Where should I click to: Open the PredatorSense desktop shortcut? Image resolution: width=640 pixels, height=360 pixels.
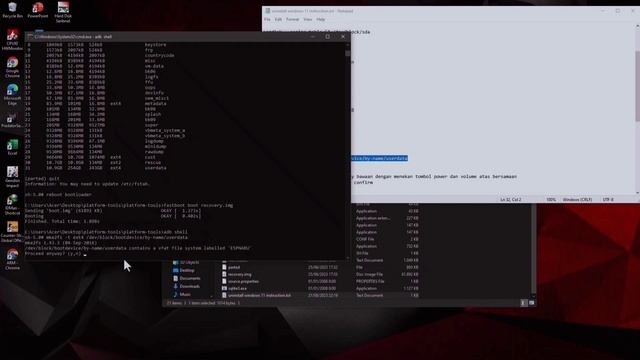[x=11, y=120]
